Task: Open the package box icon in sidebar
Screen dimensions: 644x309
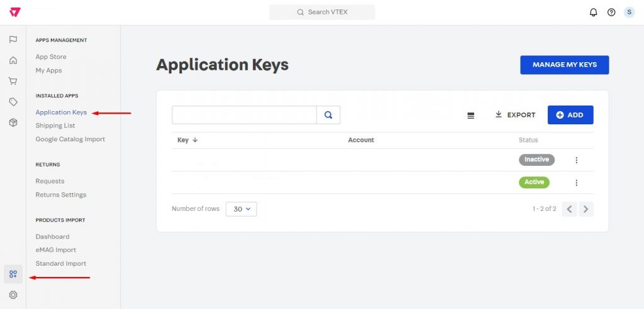Action: coord(13,122)
